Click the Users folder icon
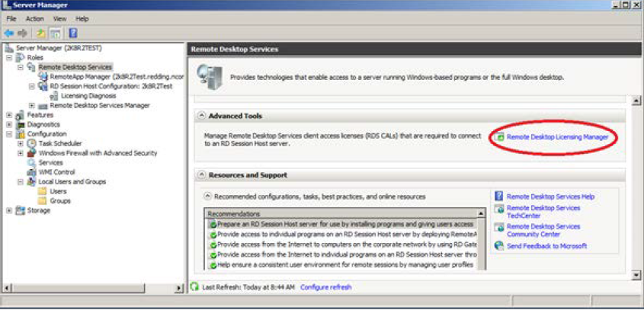644x310 pixels. coord(43,191)
